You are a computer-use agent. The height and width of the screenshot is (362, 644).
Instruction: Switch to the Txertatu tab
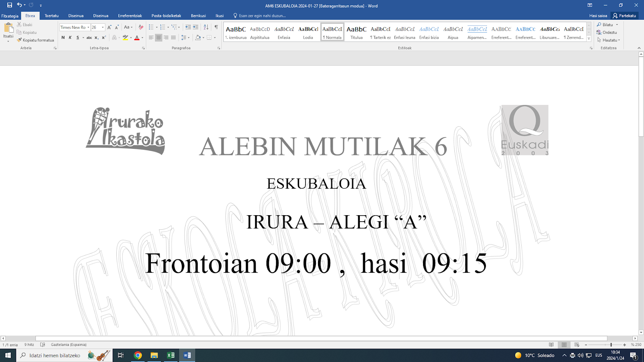coord(52,16)
